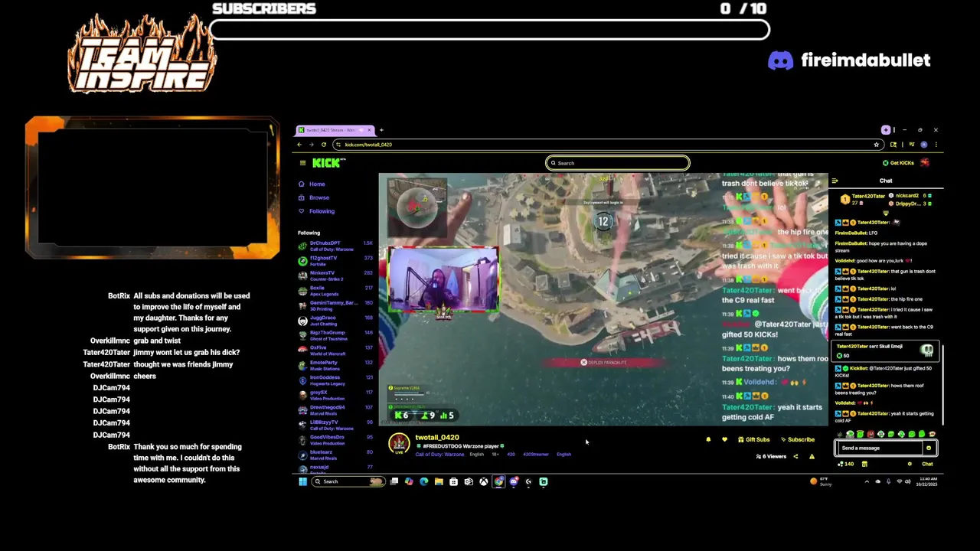Click the Kick search field

pos(618,163)
